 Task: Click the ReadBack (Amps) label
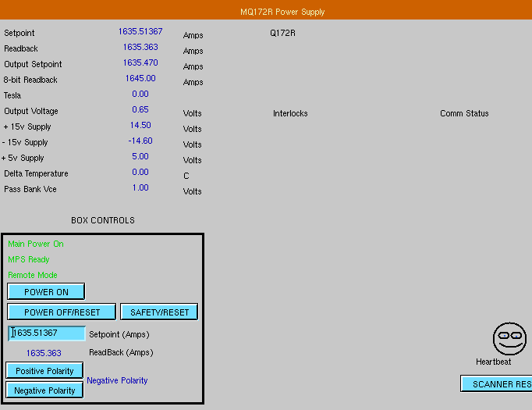pyautogui.click(x=121, y=352)
